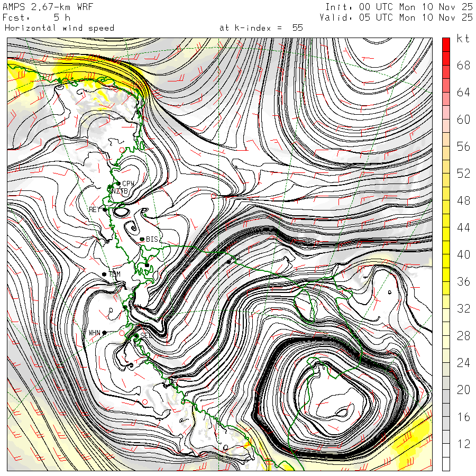Select the NZTB station label
476x476 pixels.
120,191
